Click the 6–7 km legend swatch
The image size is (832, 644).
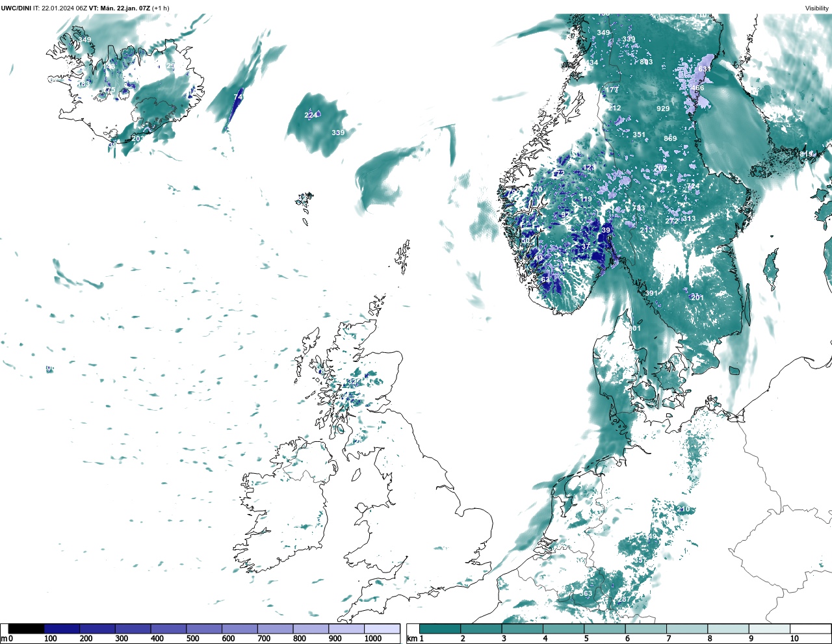[646, 629]
